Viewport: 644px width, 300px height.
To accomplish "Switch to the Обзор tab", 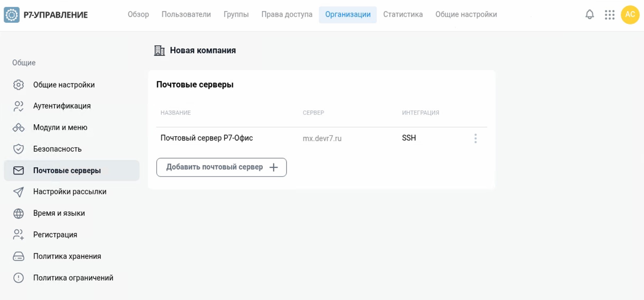I will tap(138, 14).
